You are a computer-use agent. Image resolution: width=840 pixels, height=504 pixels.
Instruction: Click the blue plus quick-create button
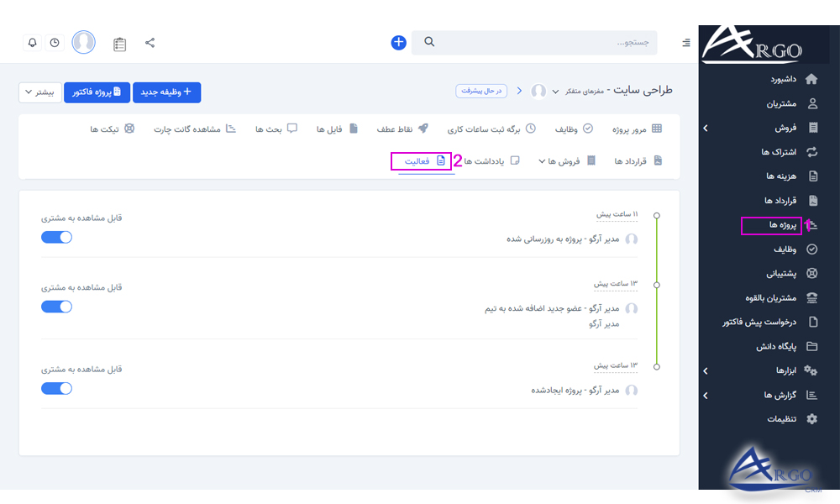coord(398,42)
